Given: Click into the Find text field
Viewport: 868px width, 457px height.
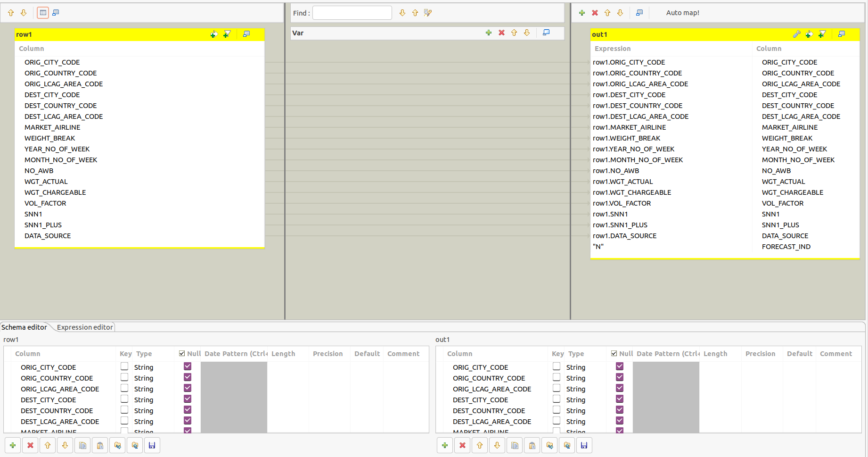Looking at the screenshot, I should coord(352,13).
